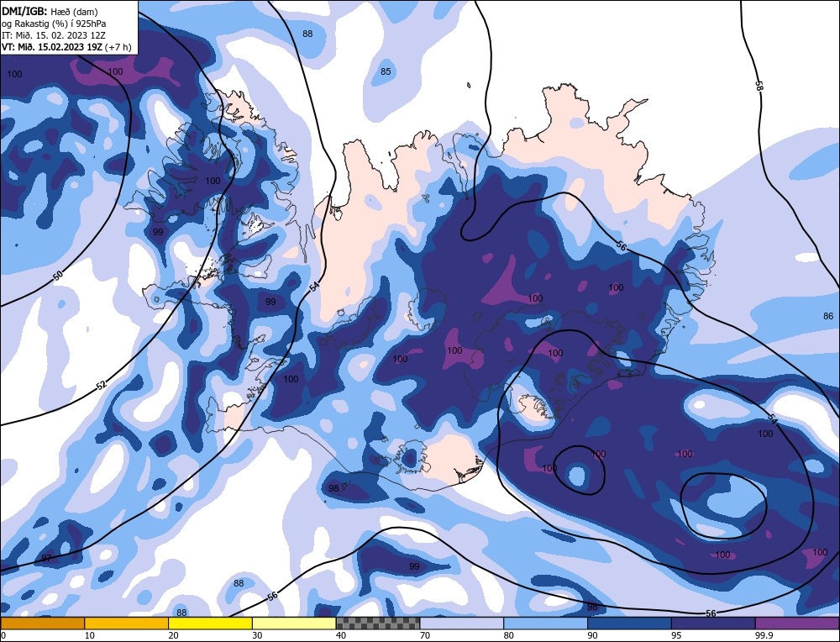Click the gray checkered 40–70 legend swatch
840x642 pixels.
378,623
